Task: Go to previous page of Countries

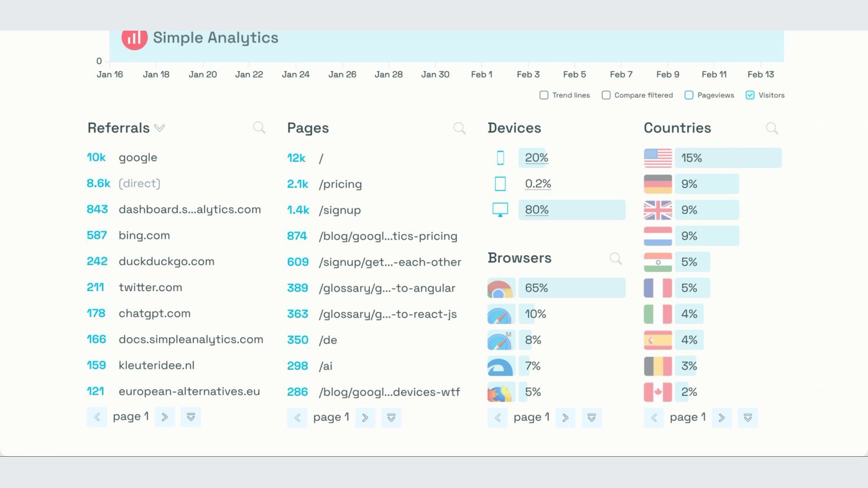Action: coord(654,417)
